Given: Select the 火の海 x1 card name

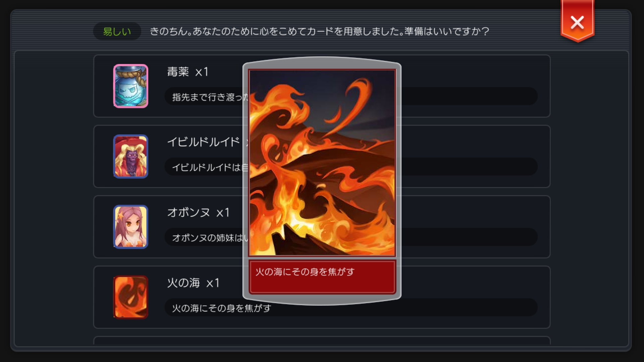Looking at the screenshot, I should coord(193,283).
